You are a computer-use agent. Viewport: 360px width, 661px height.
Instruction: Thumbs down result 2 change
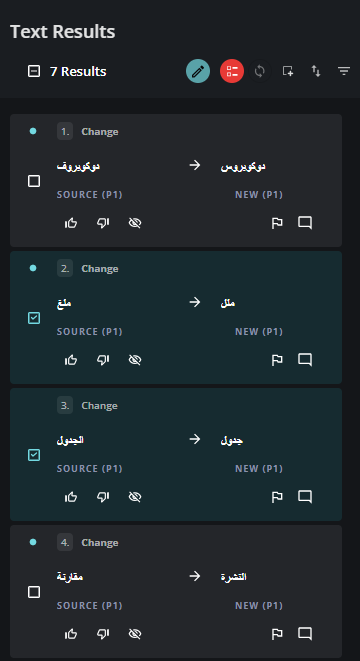click(103, 360)
